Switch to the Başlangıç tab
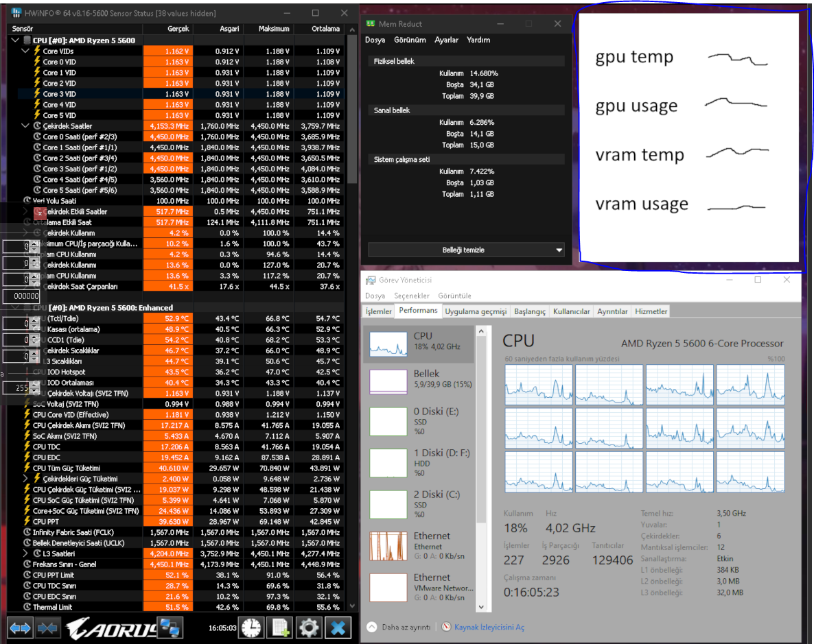 (530, 311)
